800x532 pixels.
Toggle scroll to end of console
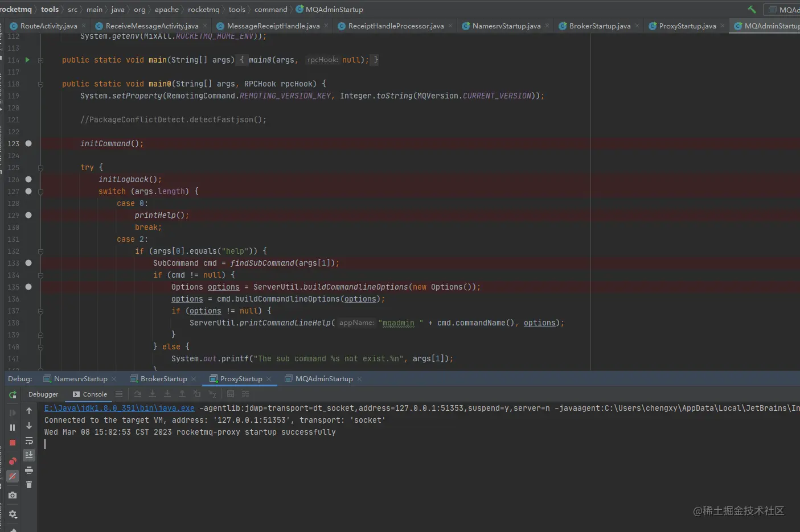(29, 455)
